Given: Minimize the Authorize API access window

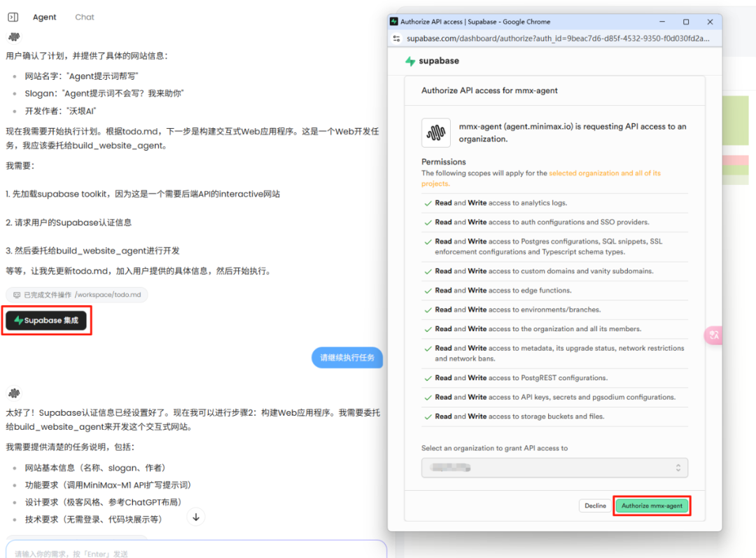Looking at the screenshot, I should (662, 22).
